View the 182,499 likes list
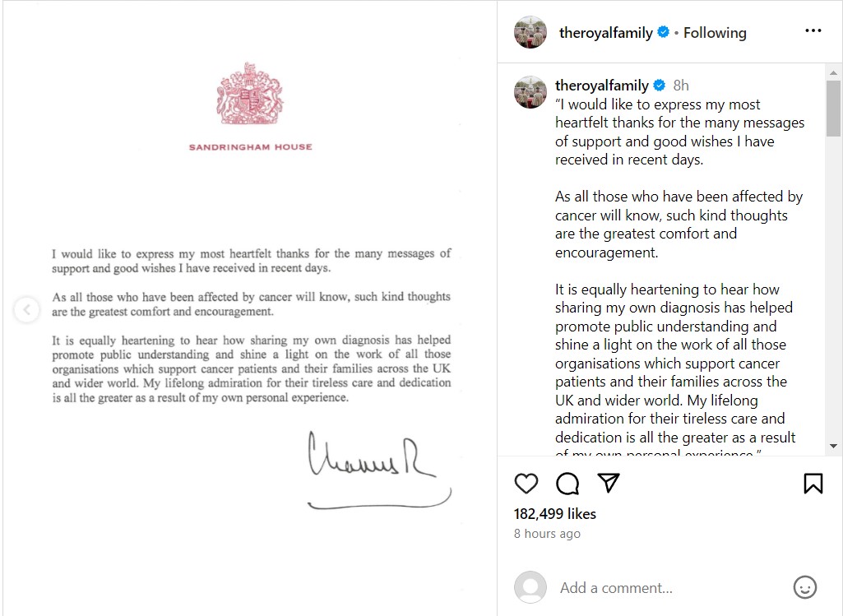This screenshot has height=616, width=843. [555, 514]
